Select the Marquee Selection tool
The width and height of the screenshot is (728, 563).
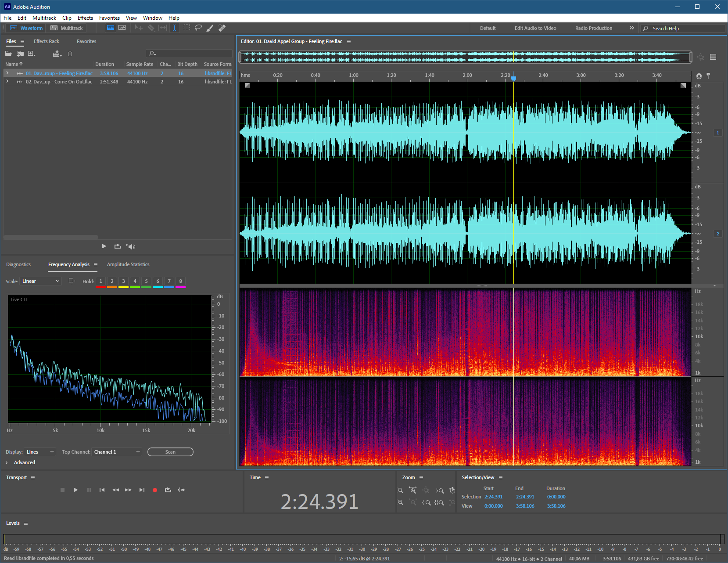186,28
